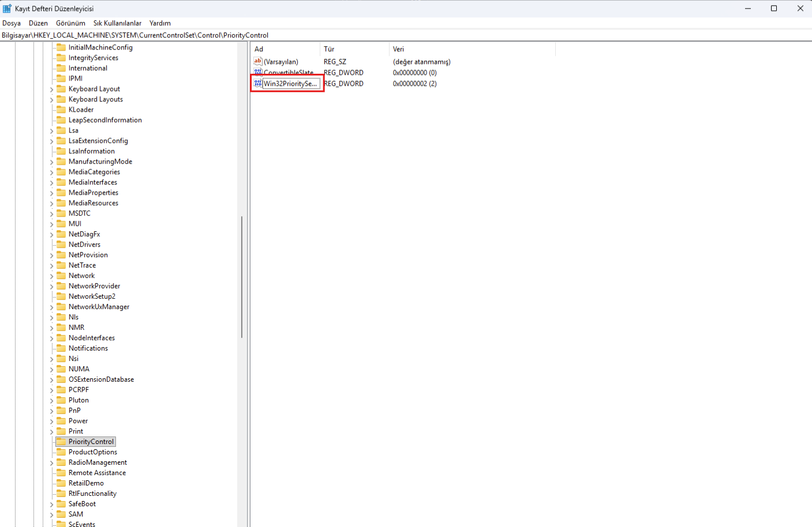This screenshot has width=812, height=527.
Task: Click the Notifications folder icon
Action: 61,348
